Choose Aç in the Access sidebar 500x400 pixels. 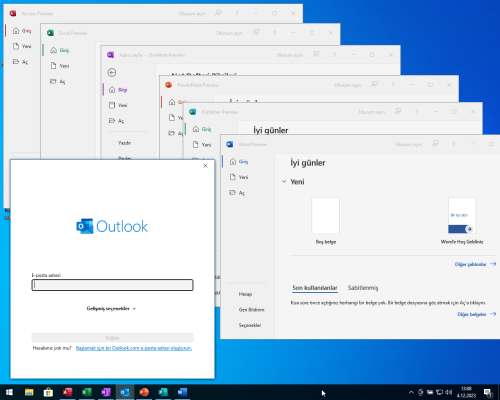click(x=20, y=62)
